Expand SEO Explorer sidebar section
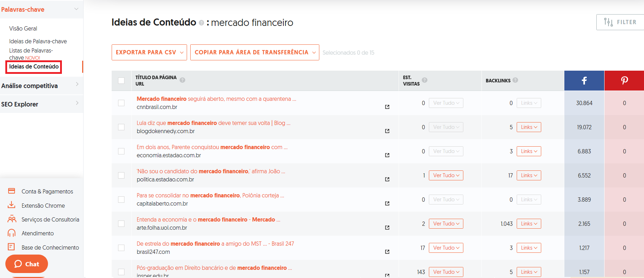The height and width of the screenshot is (278, 644). click(x=41, y=104)
